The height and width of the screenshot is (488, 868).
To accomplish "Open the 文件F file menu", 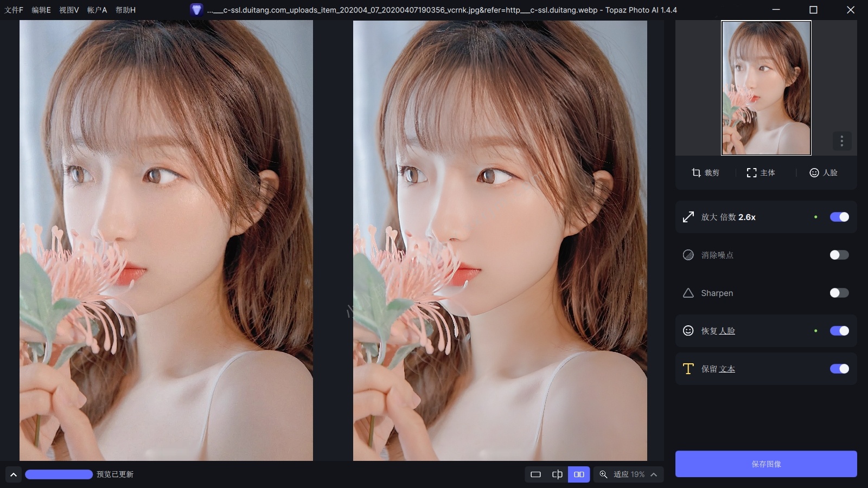I will (13, 10).
